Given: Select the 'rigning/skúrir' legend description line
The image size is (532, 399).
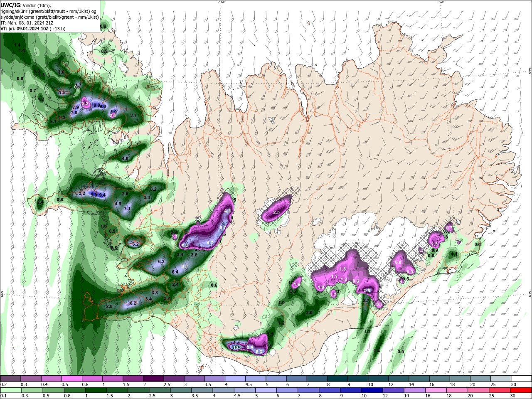Looking at the screenshot, I should [x=49, y=11].
